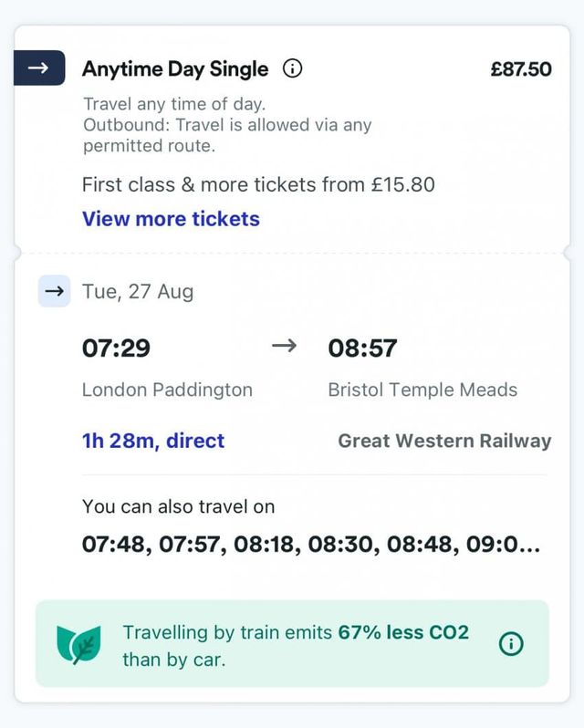The width and height of the screenshot is (584, 728).
Task: Click the Anytime Day Single ticket title
Action: point(175,69)
